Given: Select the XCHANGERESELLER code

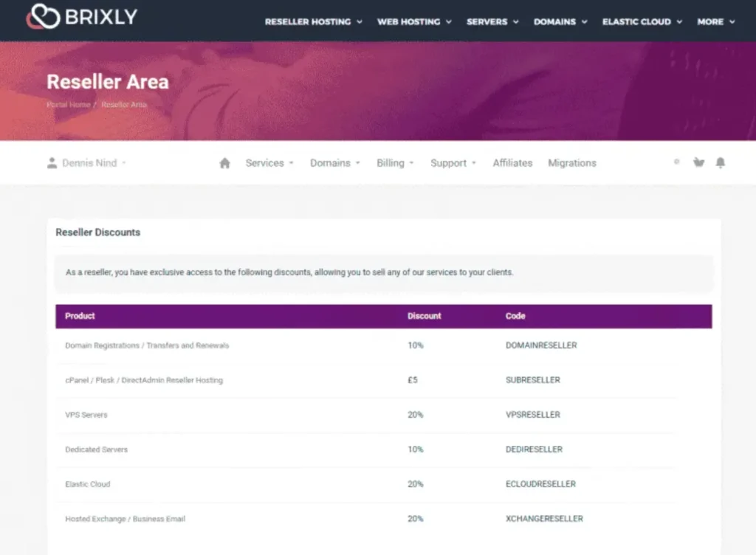Looking at the screenshot, I should (x=544, y=519).
